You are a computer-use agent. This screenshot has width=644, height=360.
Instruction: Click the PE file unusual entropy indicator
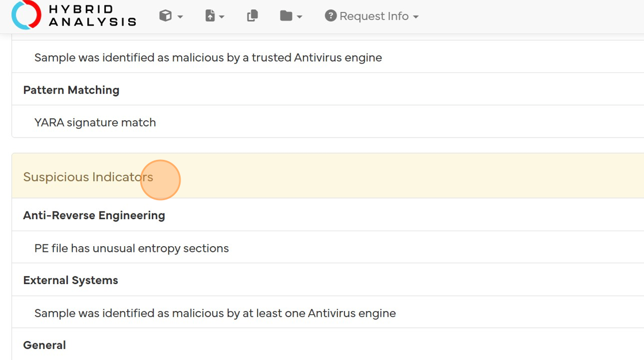click(132, 248)
